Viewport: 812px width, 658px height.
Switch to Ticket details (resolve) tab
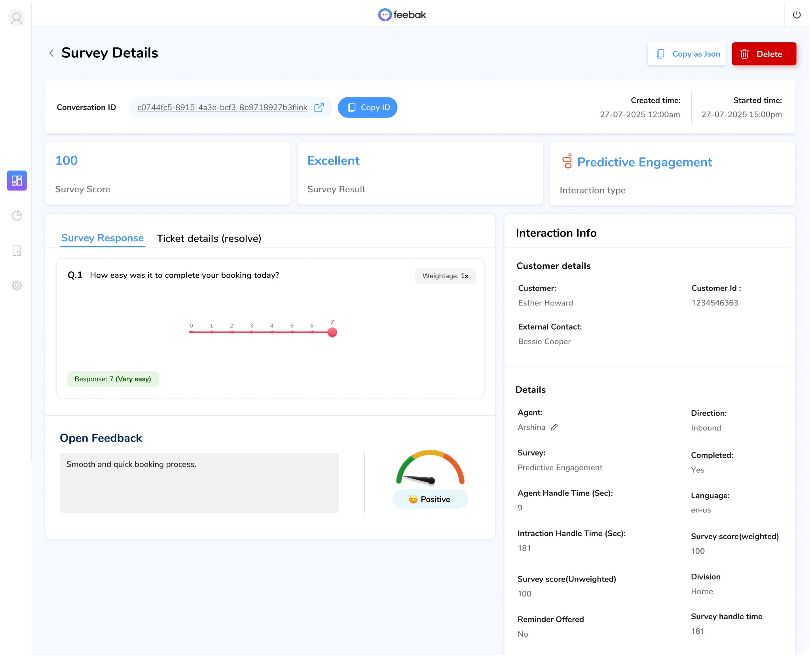(x=209, y=239)
